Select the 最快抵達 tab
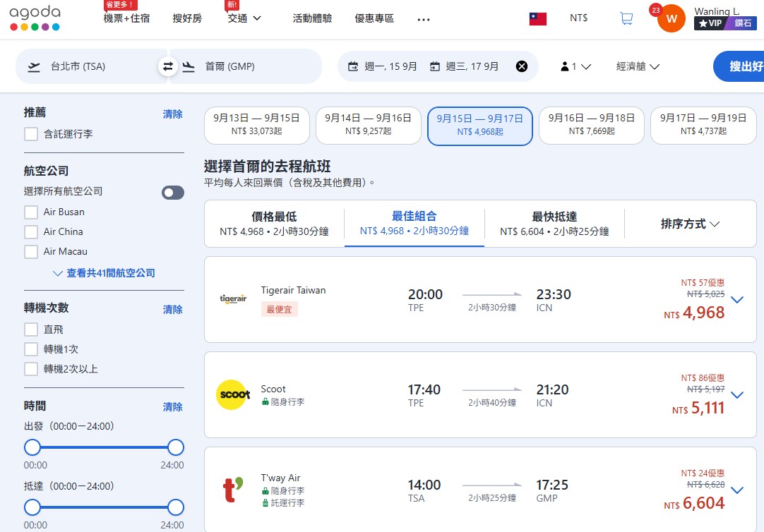Viewport: 764px width, 532px height. tap(554, 223)
